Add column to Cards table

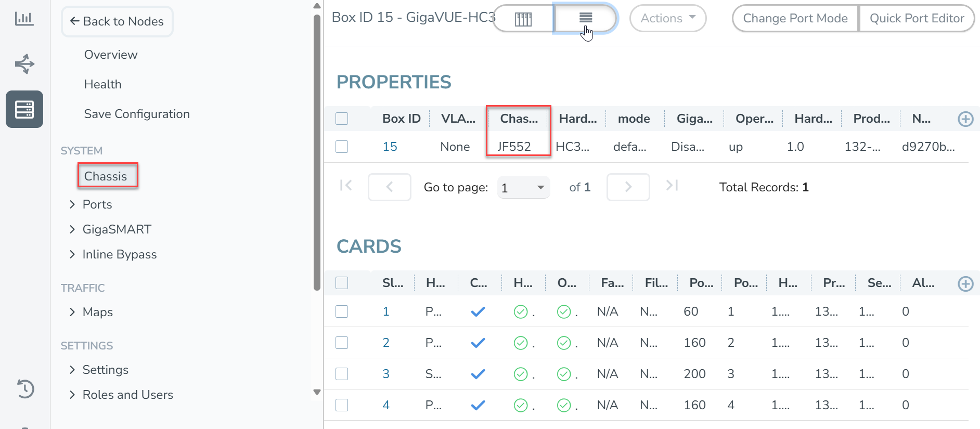click(965, 283)
